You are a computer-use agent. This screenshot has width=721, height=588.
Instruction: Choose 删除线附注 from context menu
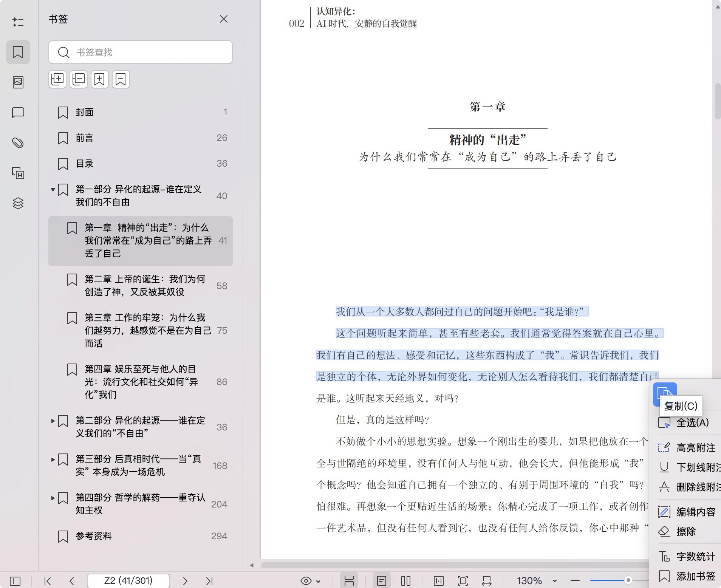tap(689, 487)
